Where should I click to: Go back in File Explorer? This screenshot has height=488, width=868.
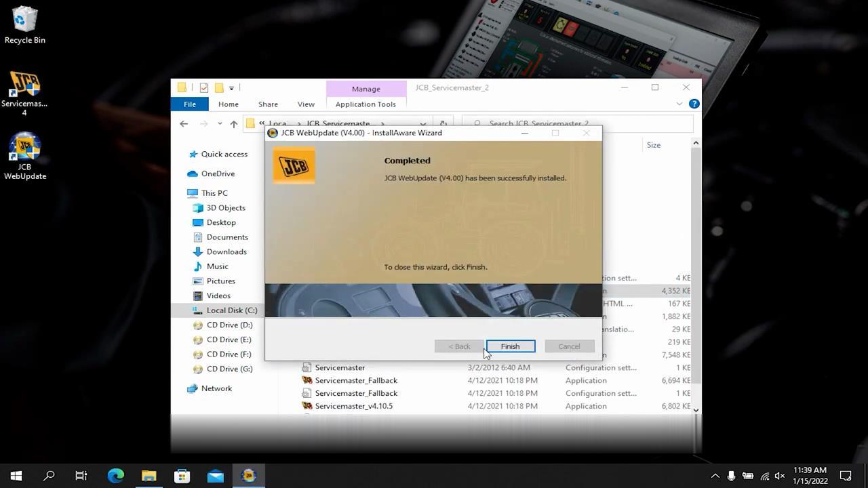184,124
